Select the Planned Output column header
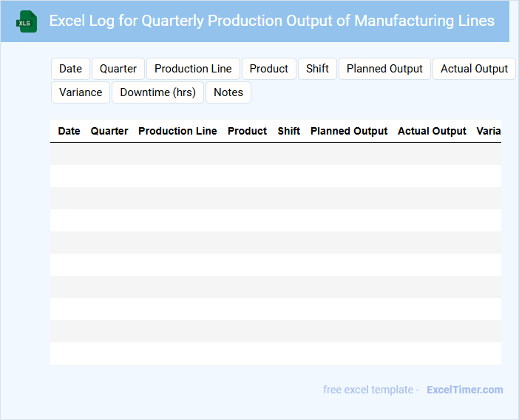 coord(349,131)
